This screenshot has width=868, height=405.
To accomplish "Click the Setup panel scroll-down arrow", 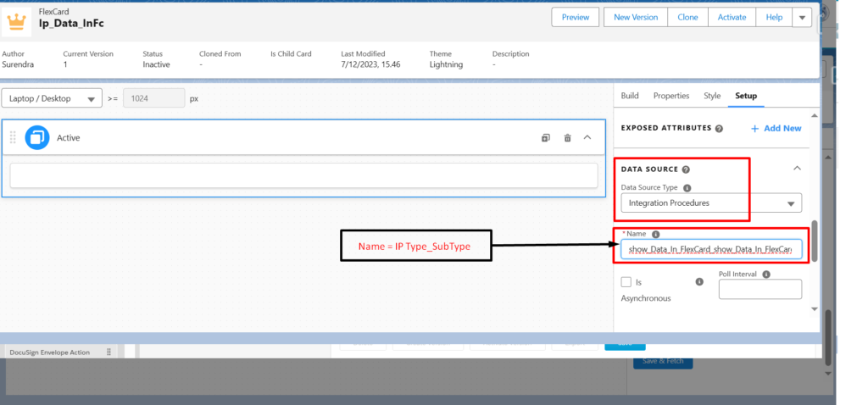I will (814, 308).
